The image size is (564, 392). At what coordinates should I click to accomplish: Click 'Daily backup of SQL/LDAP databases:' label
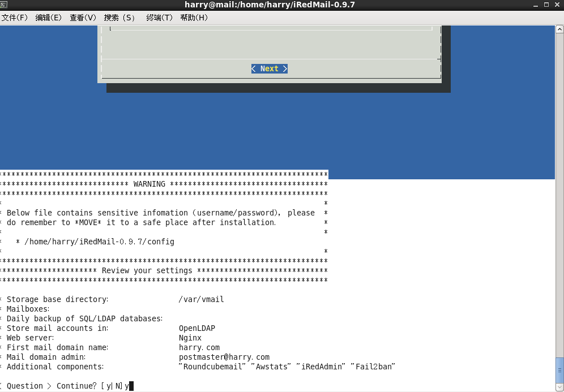coord(85,318)
